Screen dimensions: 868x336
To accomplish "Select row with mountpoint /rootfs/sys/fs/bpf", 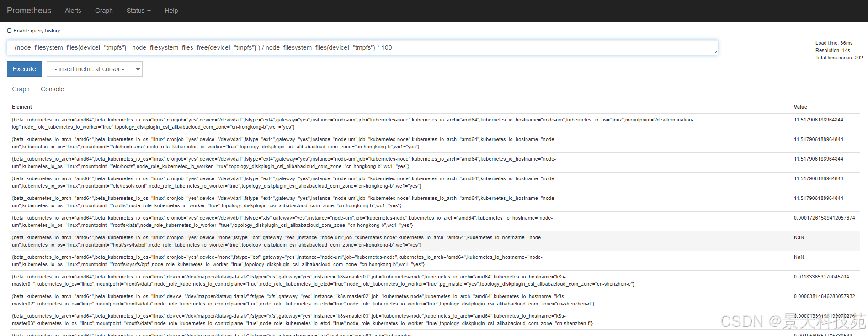I will click(435, 261).
